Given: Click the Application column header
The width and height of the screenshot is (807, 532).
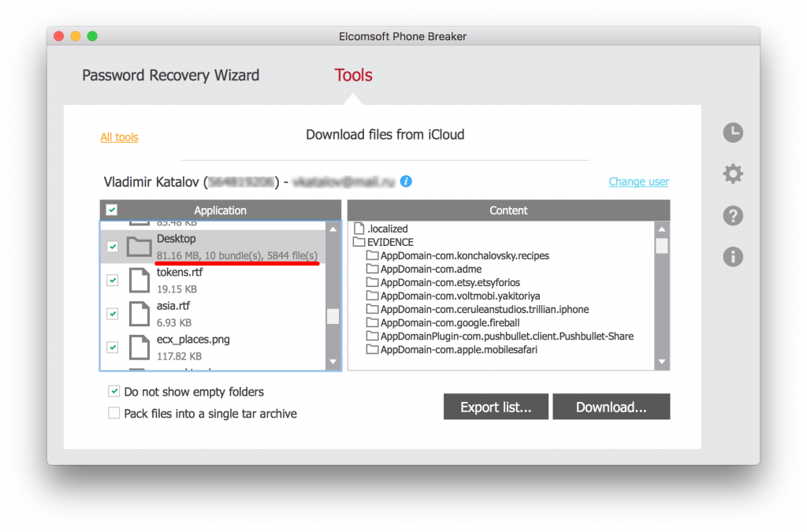Looking at the screenshot, I should click(221, 210).
